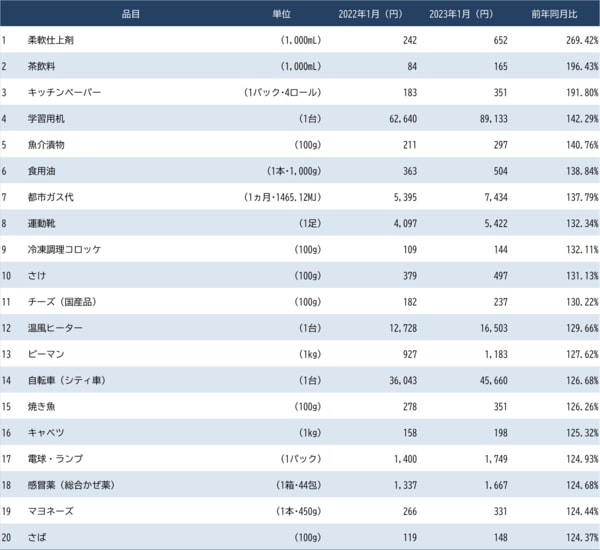Select the 運動靴 item name
The image size is (600, 550).
(41, 223)
